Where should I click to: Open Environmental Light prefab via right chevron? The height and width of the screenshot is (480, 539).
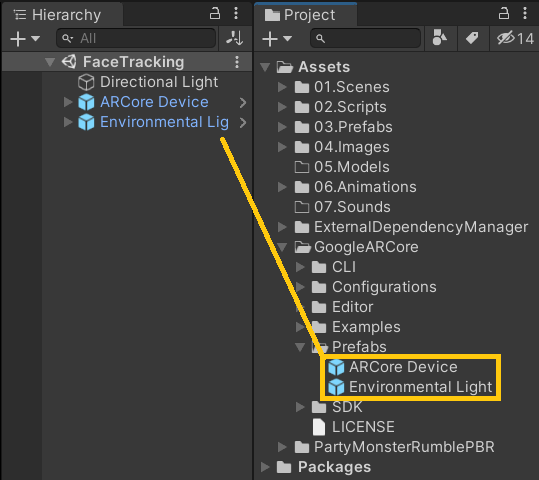243,122
